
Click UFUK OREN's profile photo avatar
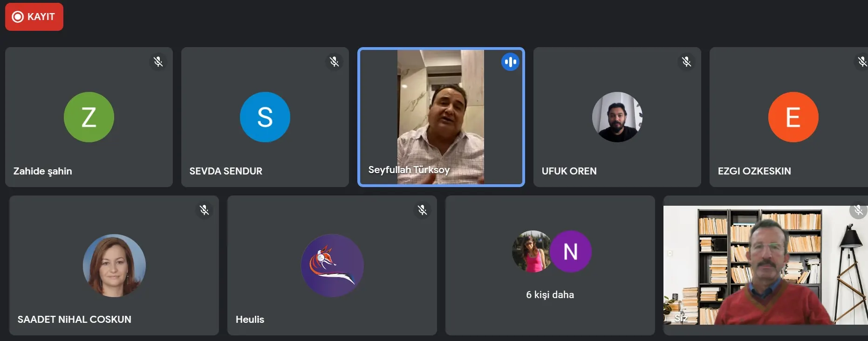[617, 117]
